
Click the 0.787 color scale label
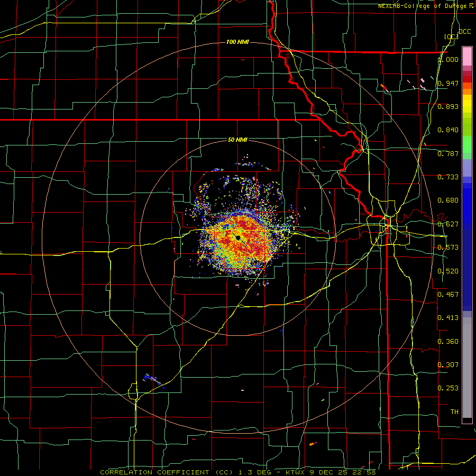[448, 153]
